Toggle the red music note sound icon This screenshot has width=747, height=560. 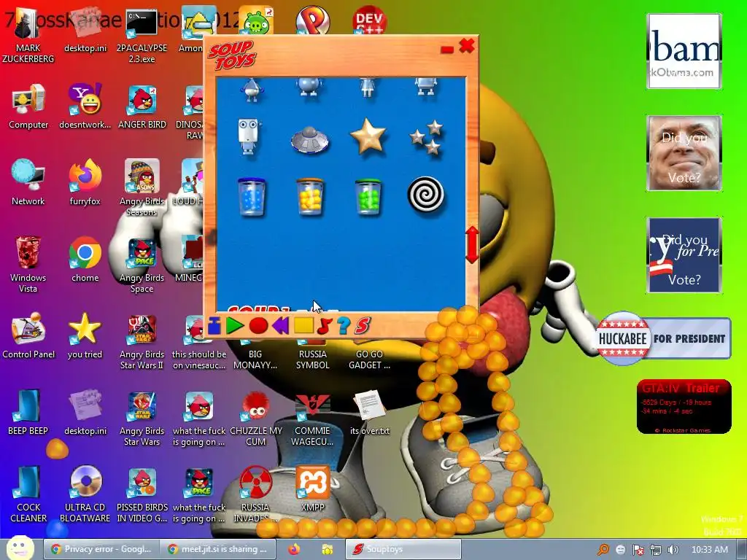pos(324,326)
